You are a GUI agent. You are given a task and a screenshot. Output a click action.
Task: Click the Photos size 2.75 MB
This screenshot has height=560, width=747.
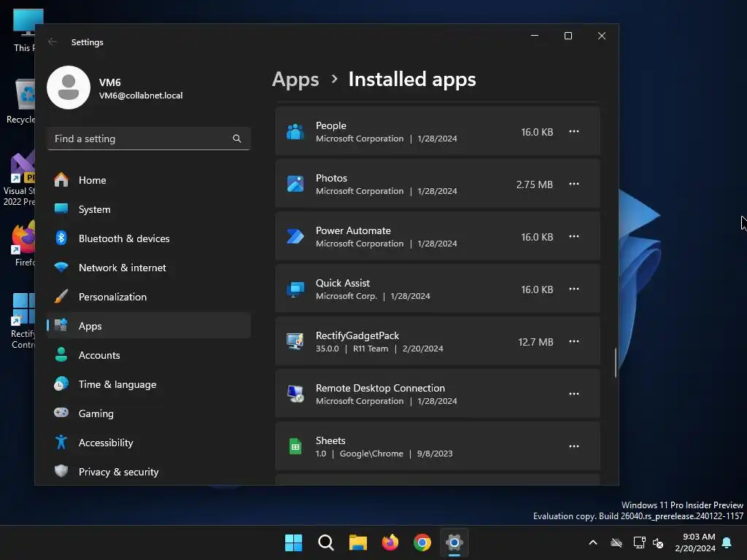(x=535, y=184)
